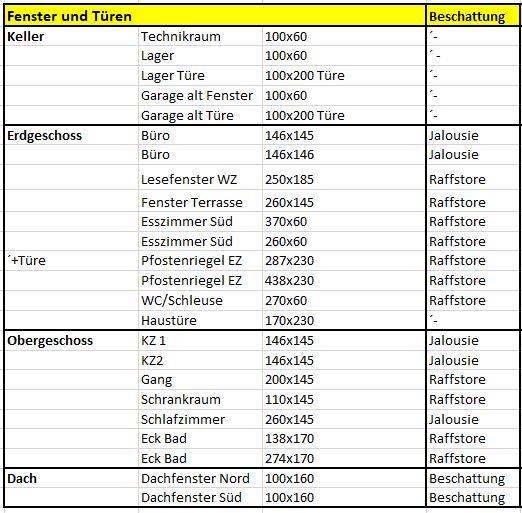The image size is (522, 513).
Task: Select the '100x200 Türe' cell beside Lager Türe
Action: [x=344, y=76]
